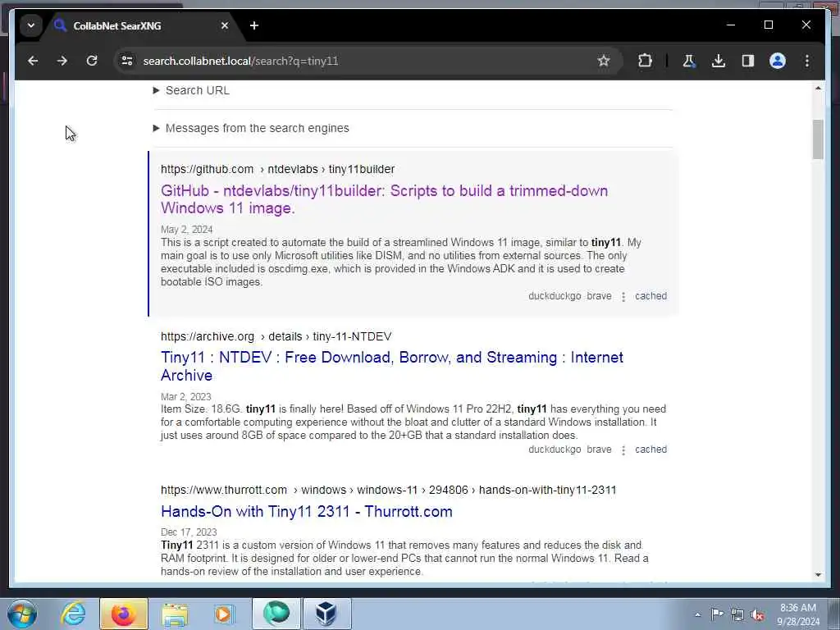Open the Windows Start menu
This screenshot has height=630, width=840.
(22, 614)
